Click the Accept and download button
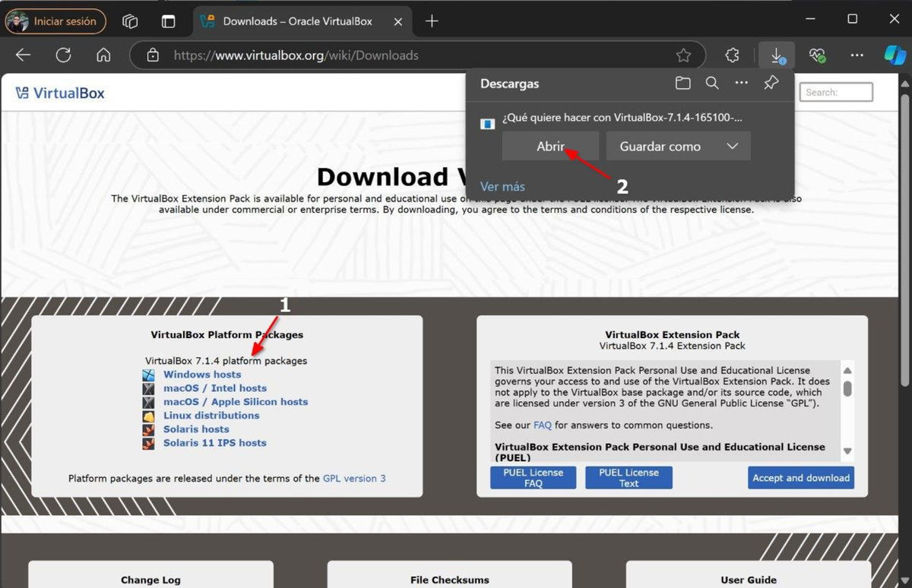Screen dimensions: 912x588 [x=800, y=478]
